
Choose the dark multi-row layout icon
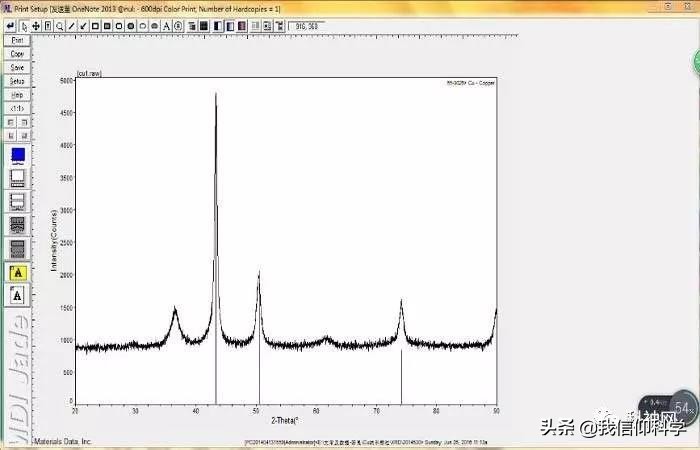18,225
